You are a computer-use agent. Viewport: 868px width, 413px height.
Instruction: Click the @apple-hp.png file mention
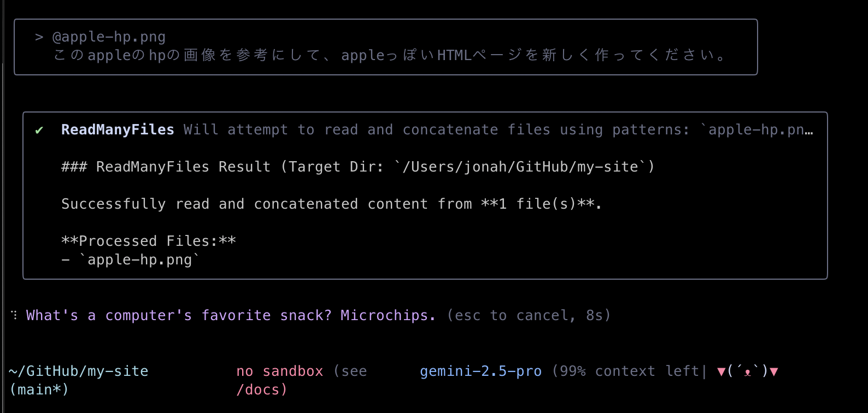pyautogui.click(x=109, y=37)
